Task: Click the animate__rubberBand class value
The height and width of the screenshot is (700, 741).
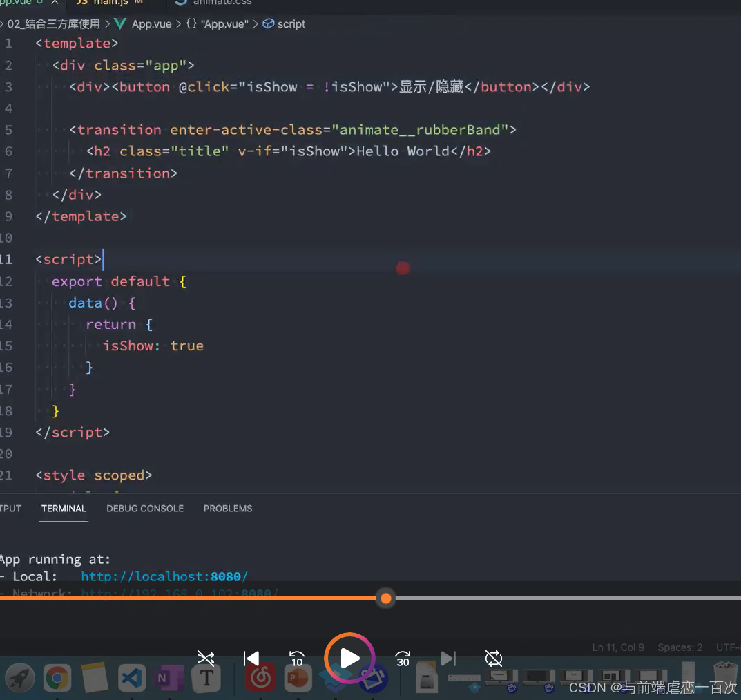Action: (x=420, y=130)
